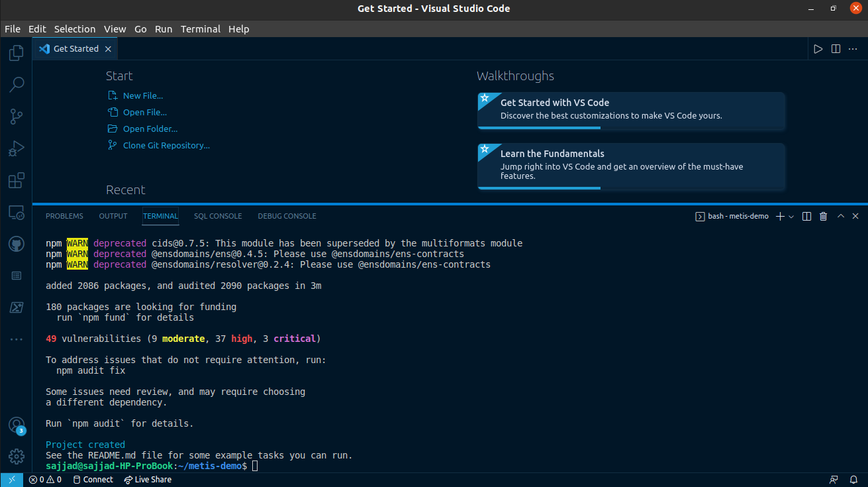Open the Search view in activity bar
This screenshot has width=868, height=487.
point(17,85)
